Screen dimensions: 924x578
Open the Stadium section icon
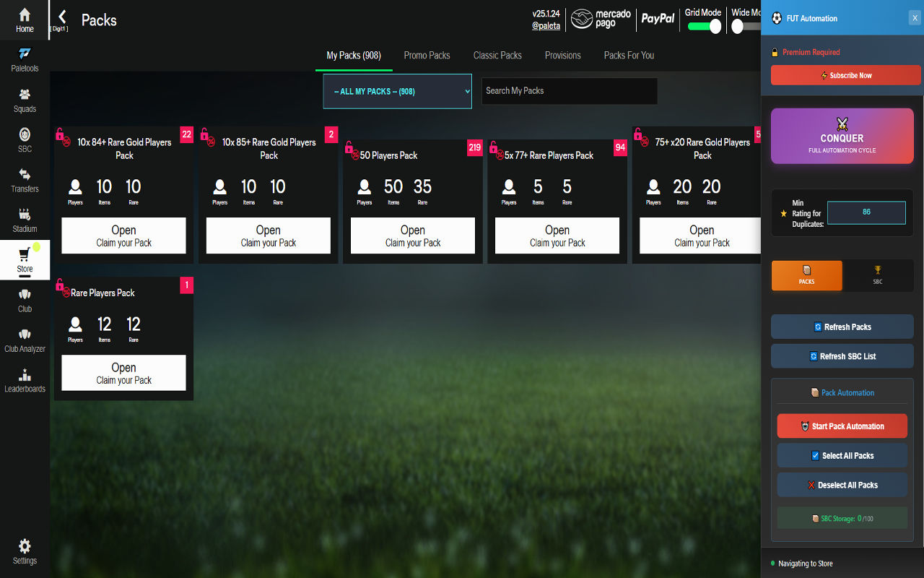(x=24, y=218)
